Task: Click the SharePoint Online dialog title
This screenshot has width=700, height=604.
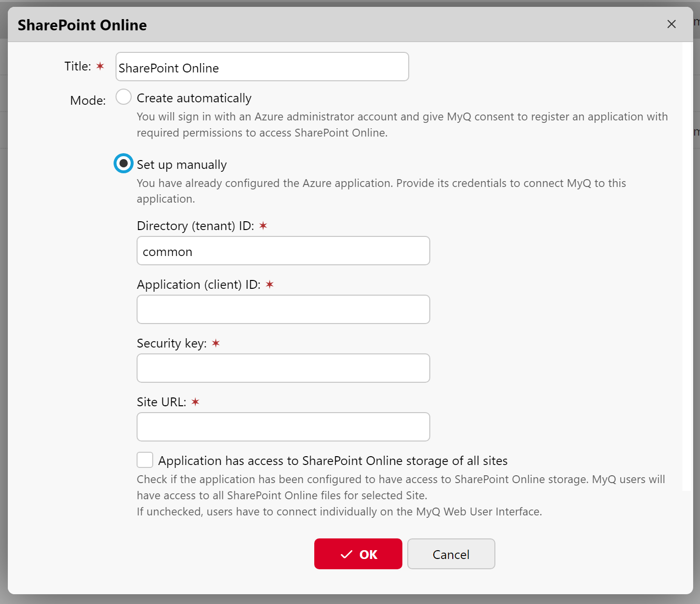Action: [82, 25]
